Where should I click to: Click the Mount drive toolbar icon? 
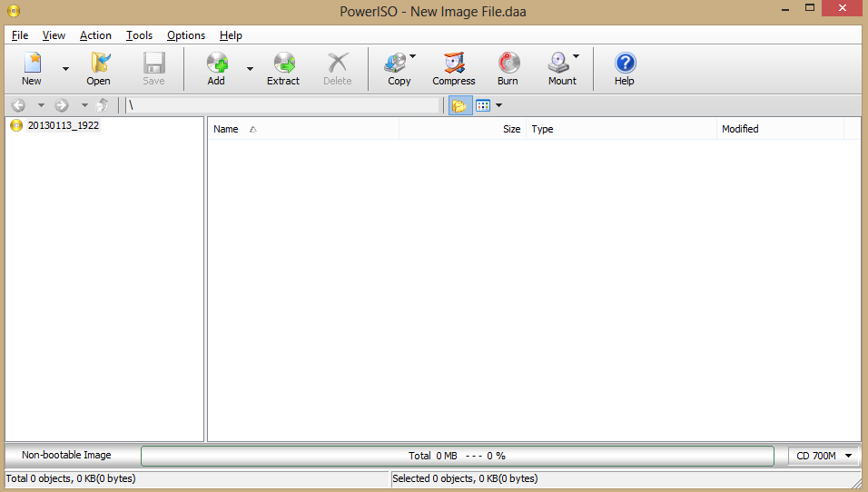point(558,64)
